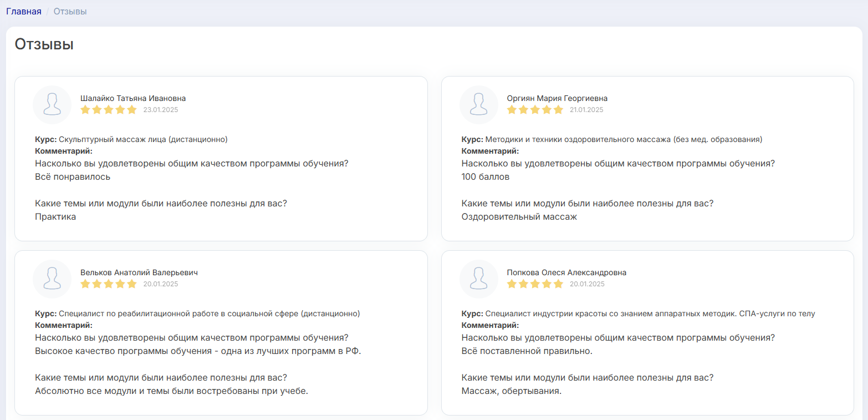The height and width of the screenshot is (420, 868).
Task: Click the Отзывы page heading
Action: click(44, 44)
